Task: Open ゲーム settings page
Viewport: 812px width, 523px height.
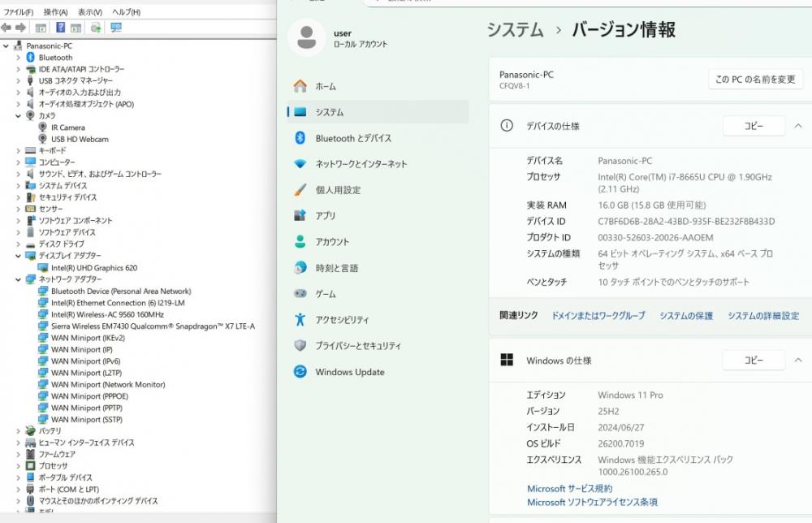Action: click(x=378, y=294)
